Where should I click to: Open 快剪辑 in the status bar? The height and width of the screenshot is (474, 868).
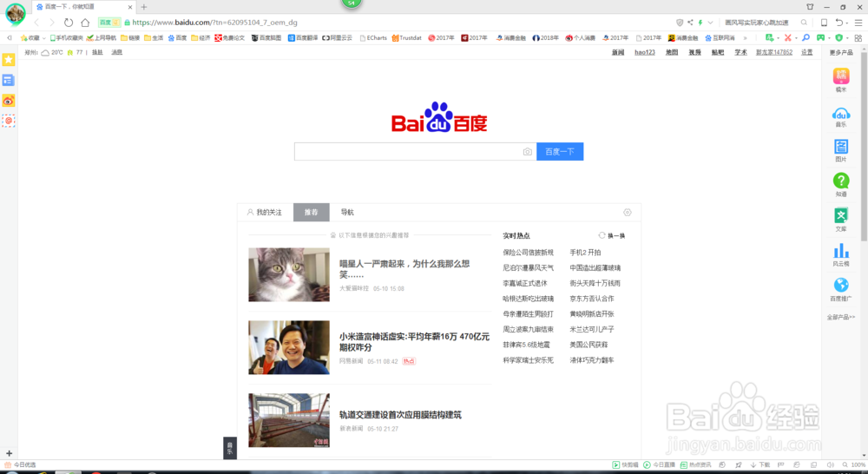pyautogui.click(x=626, y=465)
